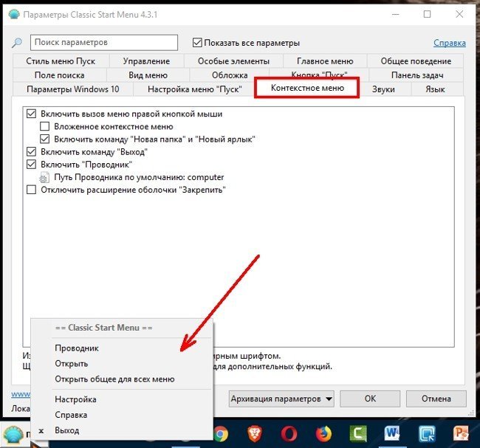Click the OK button
The height and width of the screenshot is (448, 480).
370,399
